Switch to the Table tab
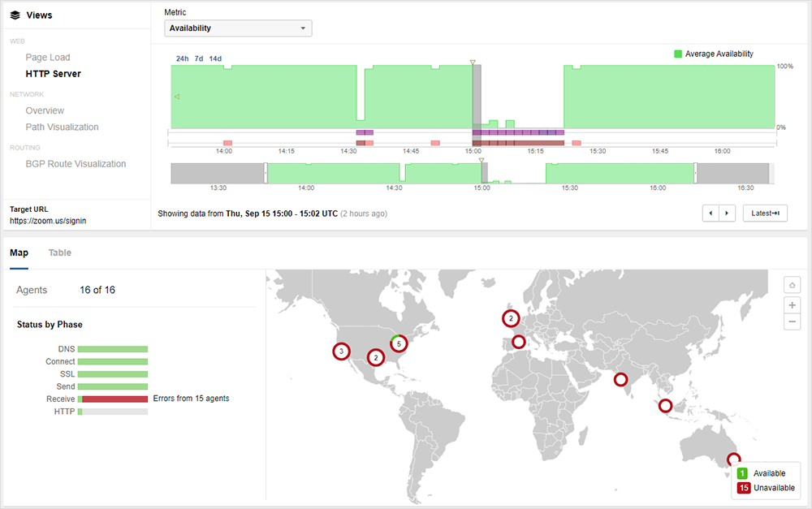Screen dimensions: 812x509 (x=60, y=252)
